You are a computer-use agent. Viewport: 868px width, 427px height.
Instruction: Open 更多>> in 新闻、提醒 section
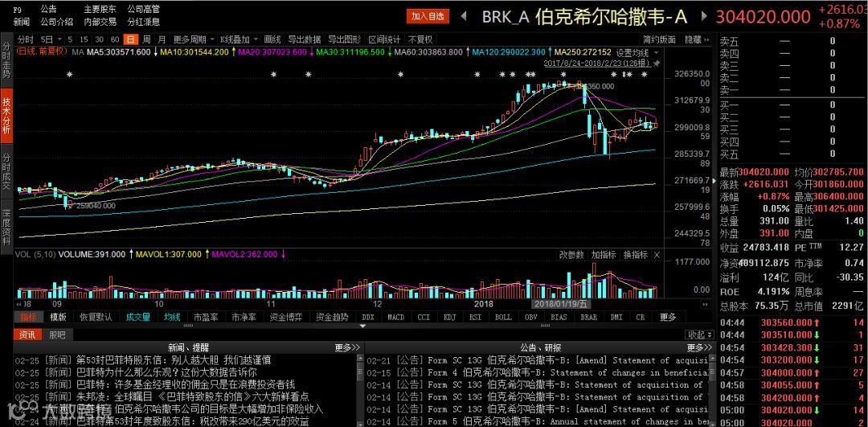(x=347, y=348)
